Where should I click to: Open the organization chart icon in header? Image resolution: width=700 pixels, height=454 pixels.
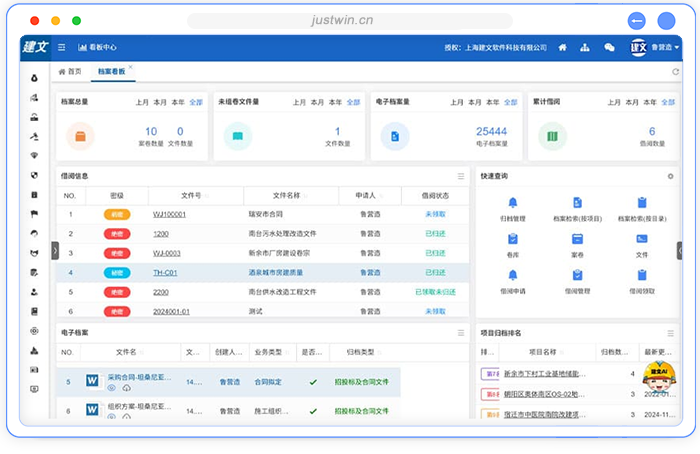pyautogui.click(x=586, y=47)
